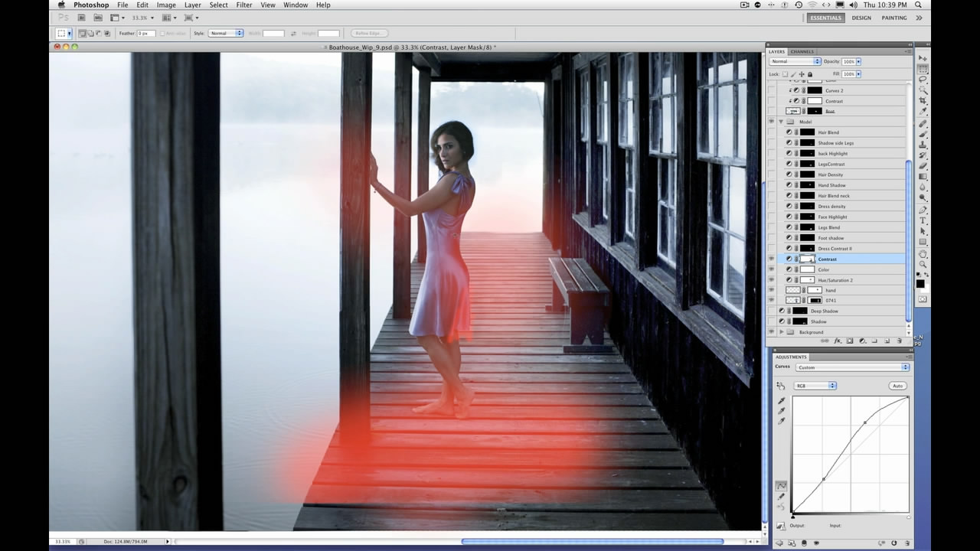The height and width of the screenshot is (551, 980).
Task: Select the Blur tool
Action: (x=923, y=187)
